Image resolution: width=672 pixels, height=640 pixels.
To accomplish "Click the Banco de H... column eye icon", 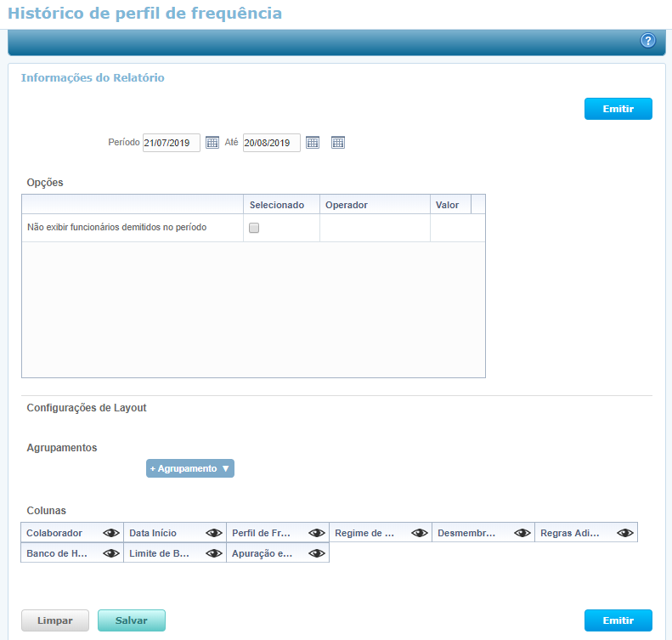I will pos(111,553).
